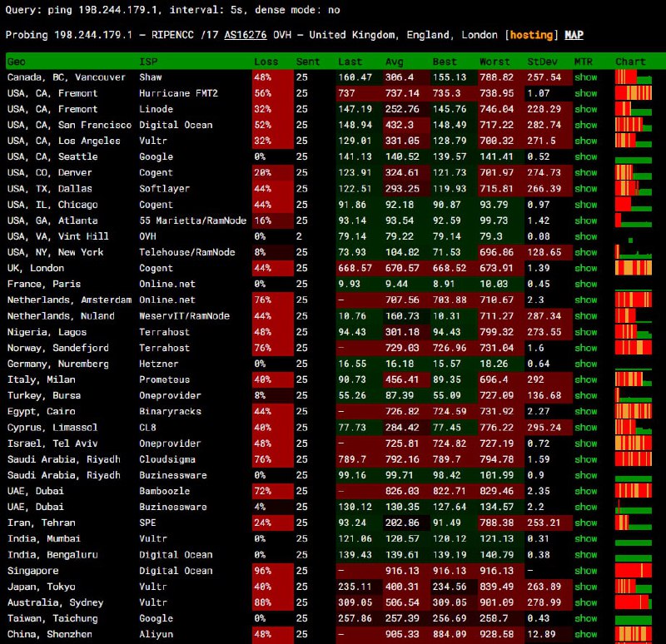Click the Avg column header
The image size is (666, 644).
point(394,62)
